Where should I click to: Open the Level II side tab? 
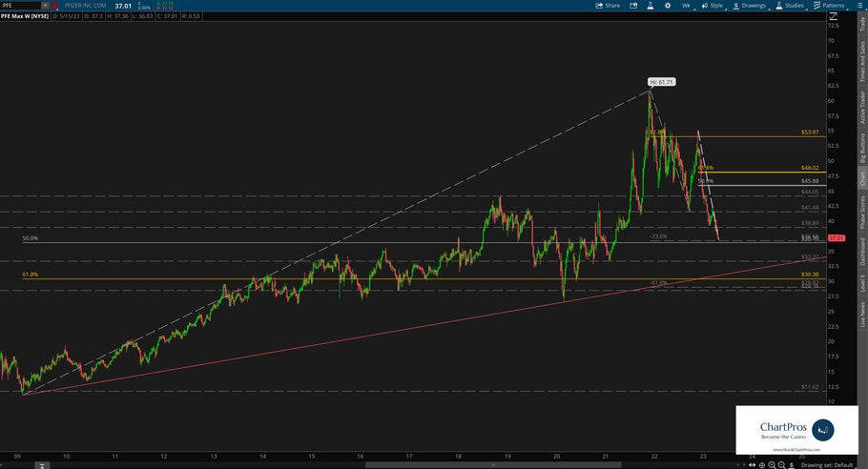862,284
